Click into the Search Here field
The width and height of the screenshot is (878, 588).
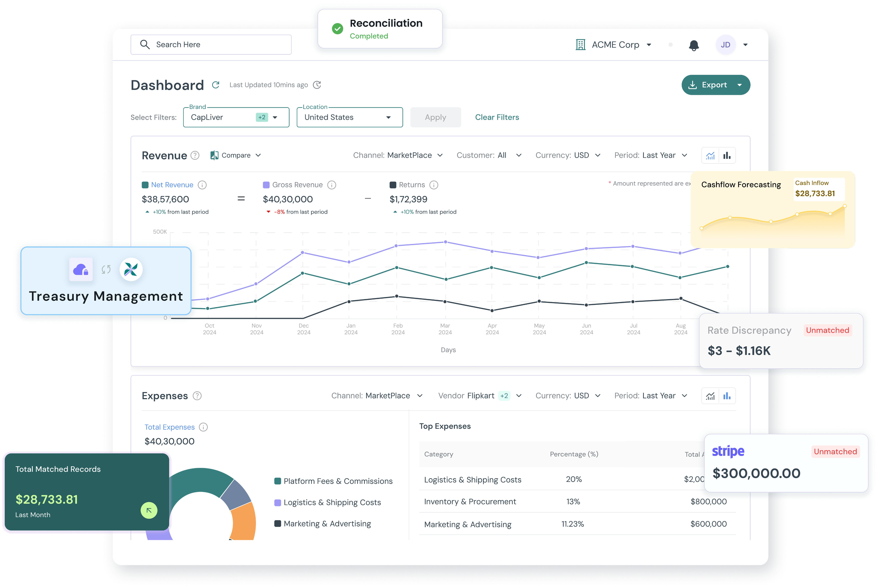point(211,45)
